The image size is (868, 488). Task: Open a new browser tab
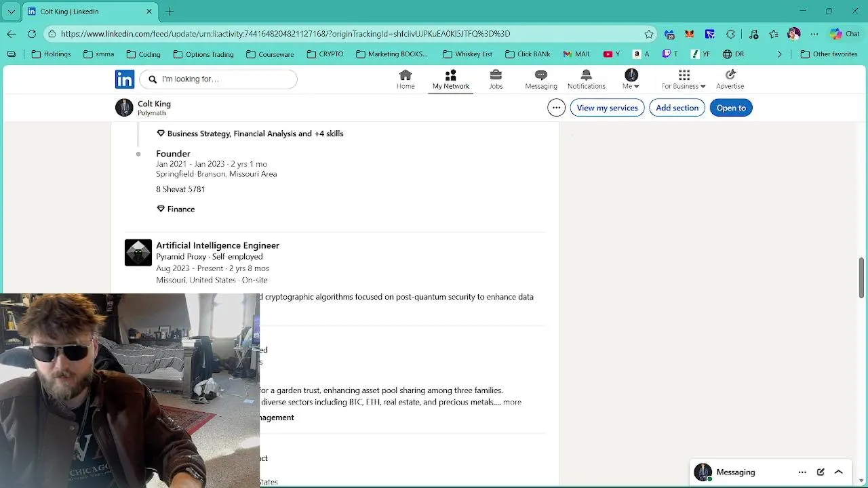pyautogui.click(x=170, y=12)
